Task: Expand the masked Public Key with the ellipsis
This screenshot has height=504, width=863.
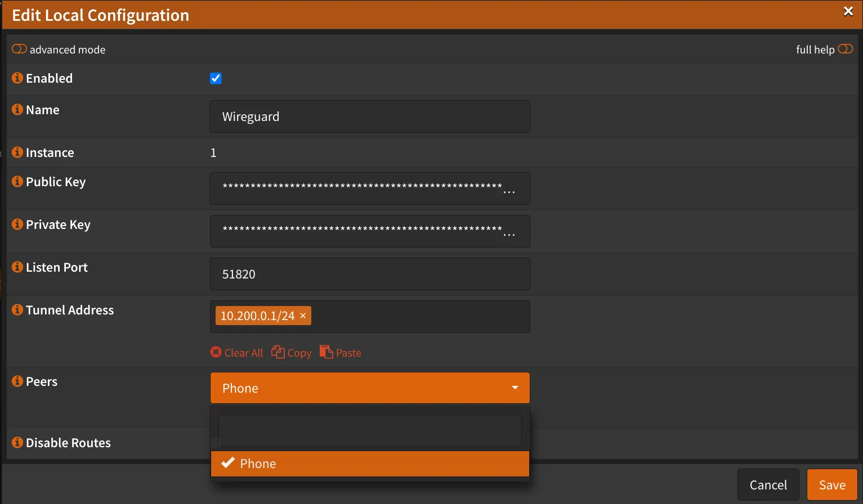Action: click(x=509, y=192)
